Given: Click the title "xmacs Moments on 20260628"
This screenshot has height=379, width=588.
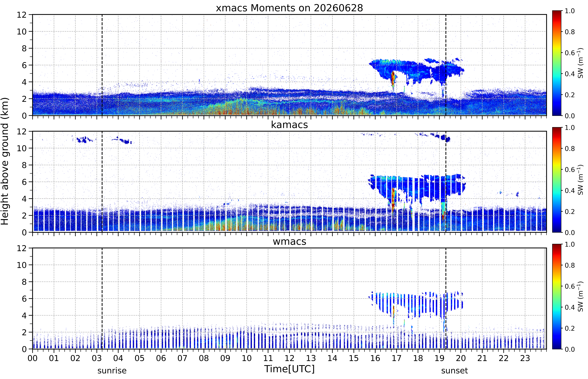Looking at the screenshot, I should click(x=289, y=8).
